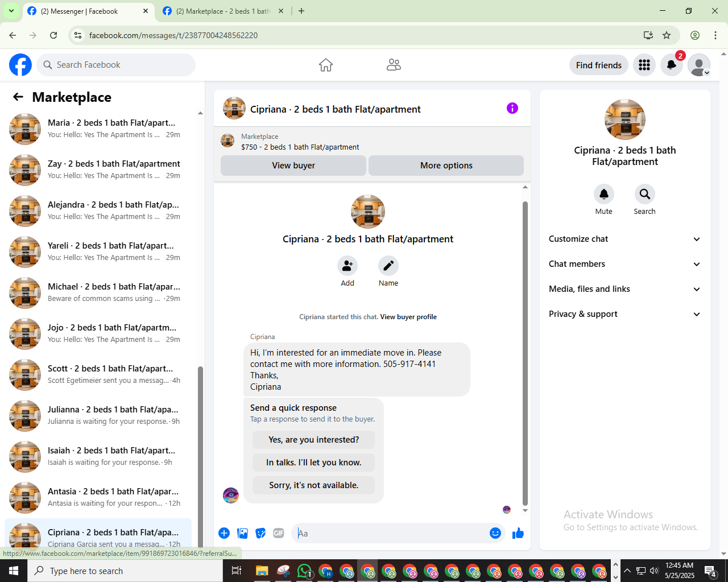Click View buyer button

click(x=293, y=166)
